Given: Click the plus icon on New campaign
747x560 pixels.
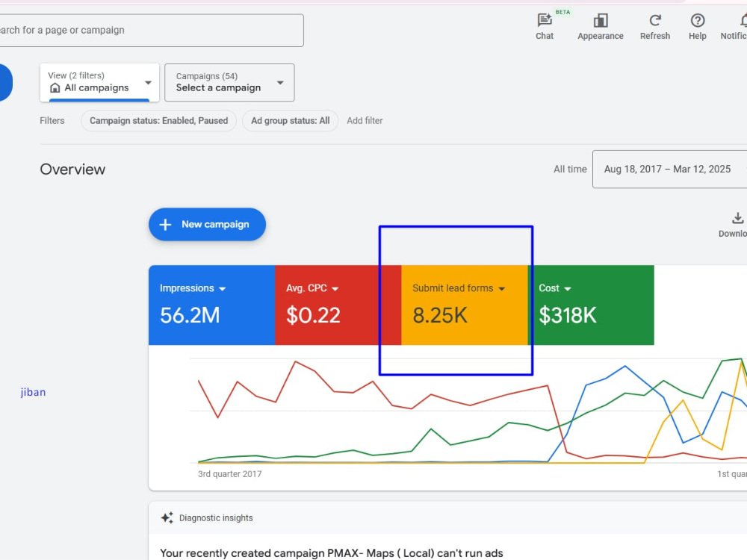Looking at the screenshot, I should point(165,224).
